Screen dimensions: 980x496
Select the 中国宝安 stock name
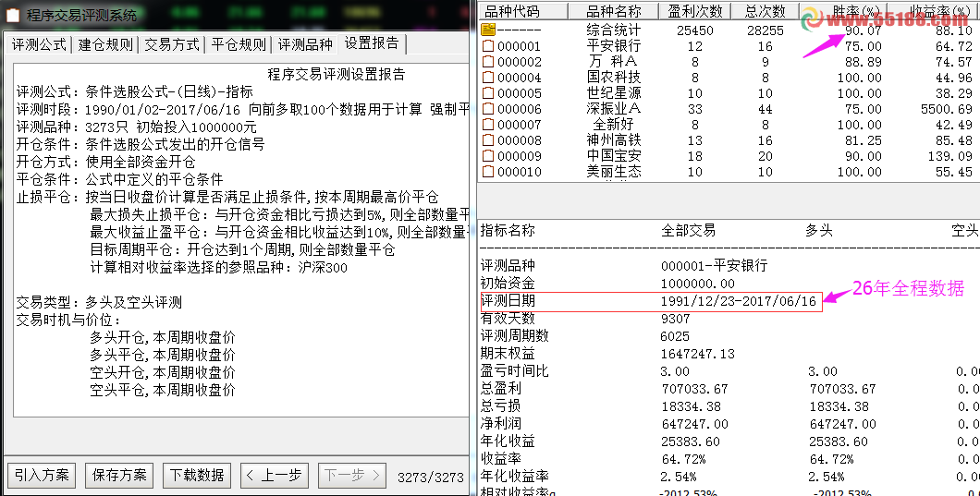(614, 155)
